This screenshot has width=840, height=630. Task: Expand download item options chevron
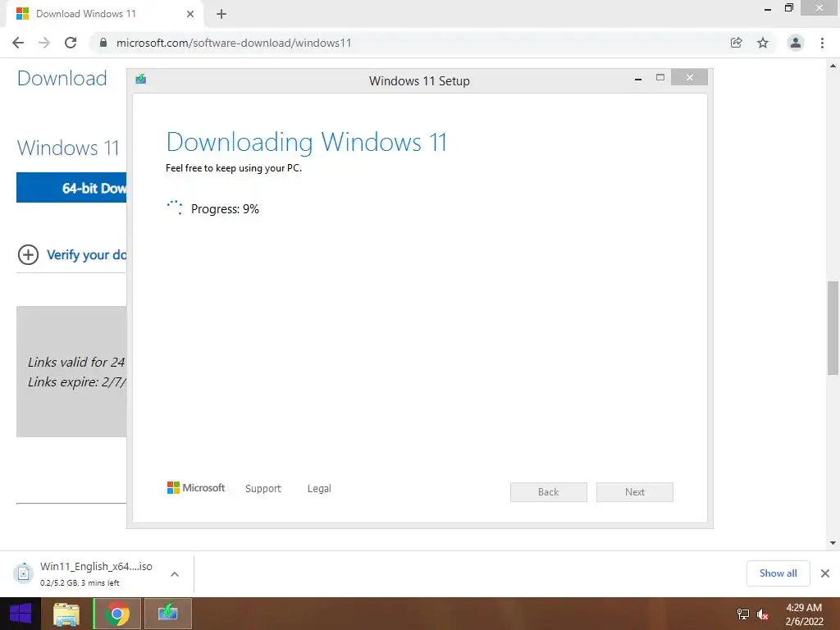click(175, 574)
